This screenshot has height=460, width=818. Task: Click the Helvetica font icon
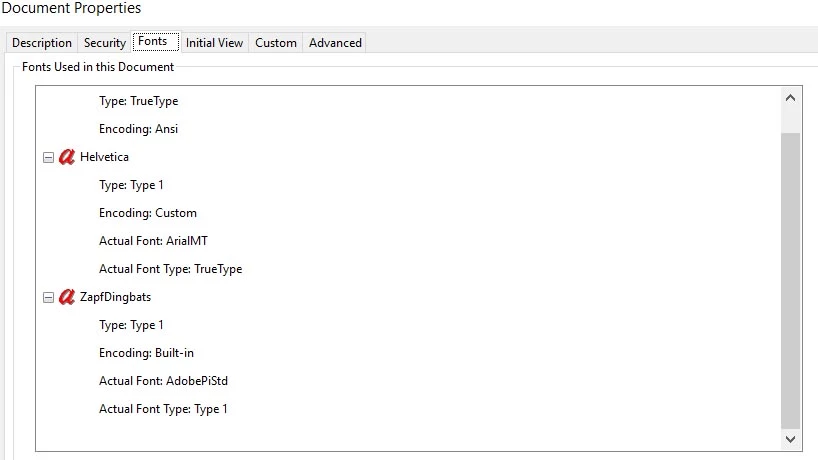[67, 157]
